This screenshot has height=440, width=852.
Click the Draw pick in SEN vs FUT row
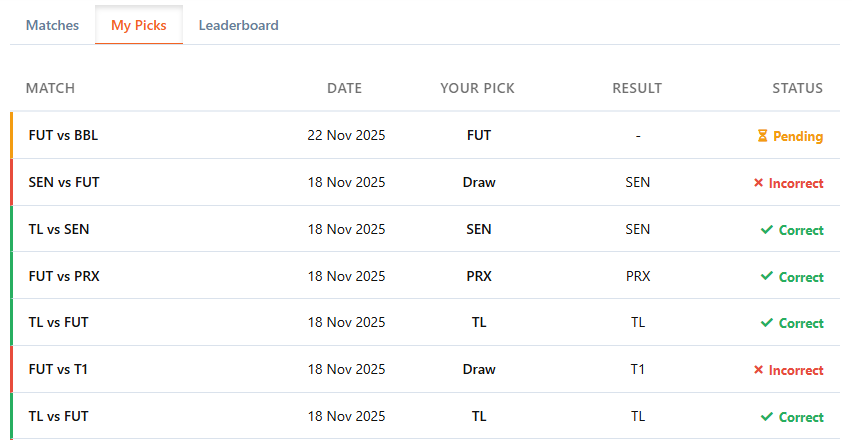[479, 182]
